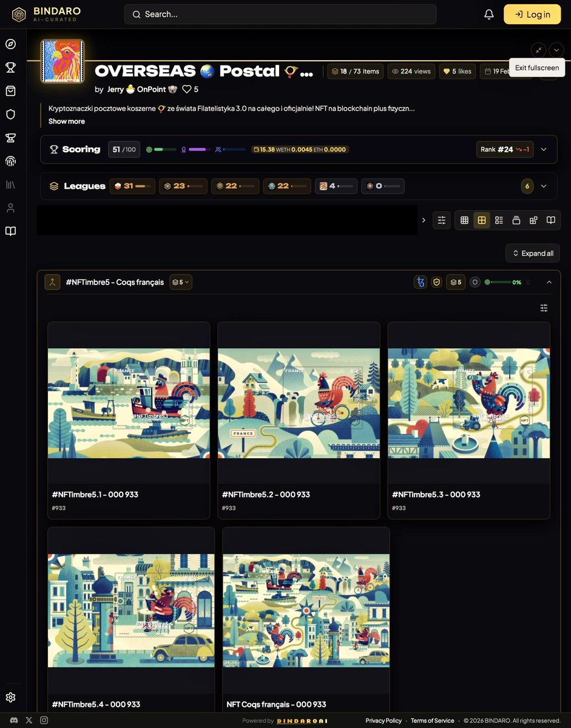This screenshot has width=571, height=728.
Task: Switch to detailed list view
Action: click(x=499, y=220)
